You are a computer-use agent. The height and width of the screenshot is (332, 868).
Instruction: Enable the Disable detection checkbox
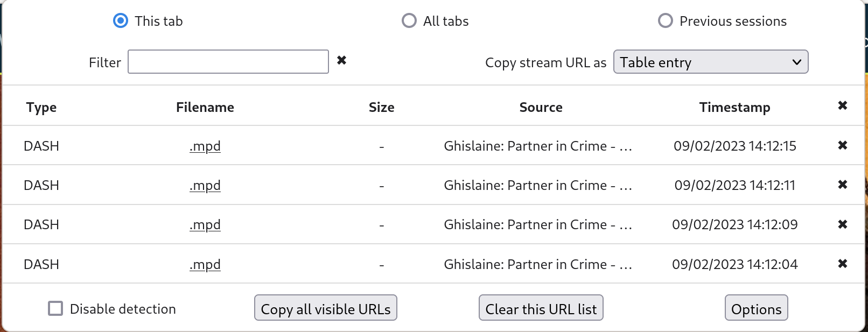tap(55, 309)
